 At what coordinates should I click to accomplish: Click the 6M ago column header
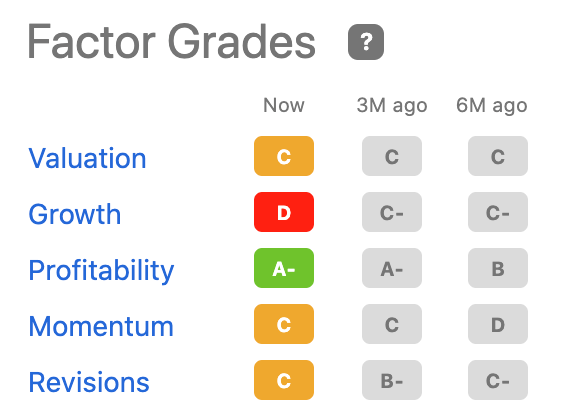pyautogui.click(x=492, y=106)
